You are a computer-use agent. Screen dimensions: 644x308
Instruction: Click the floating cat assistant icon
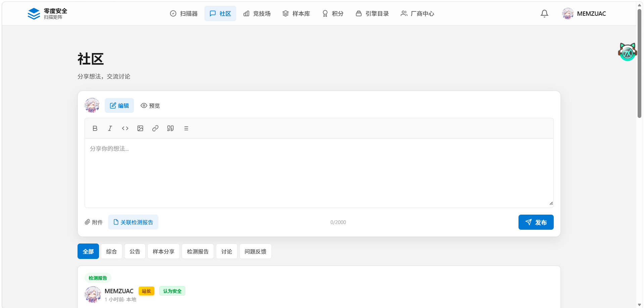tap(627, 52)
